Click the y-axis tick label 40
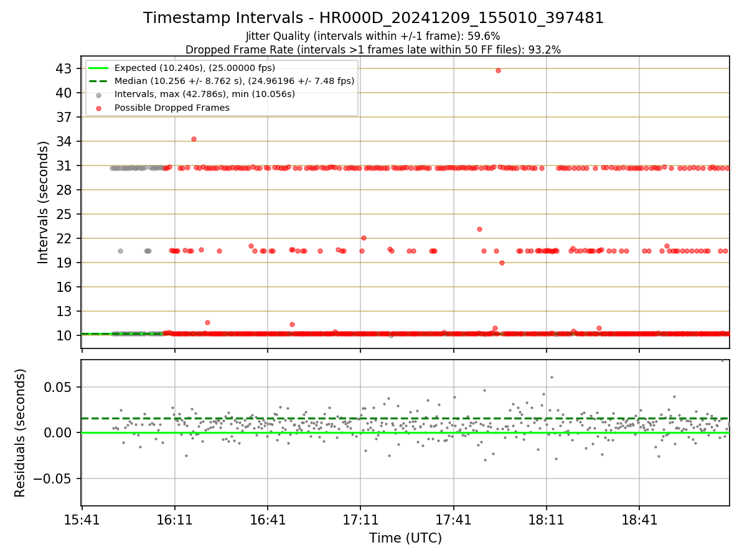The image size is (747, 560). pos(64,93)
